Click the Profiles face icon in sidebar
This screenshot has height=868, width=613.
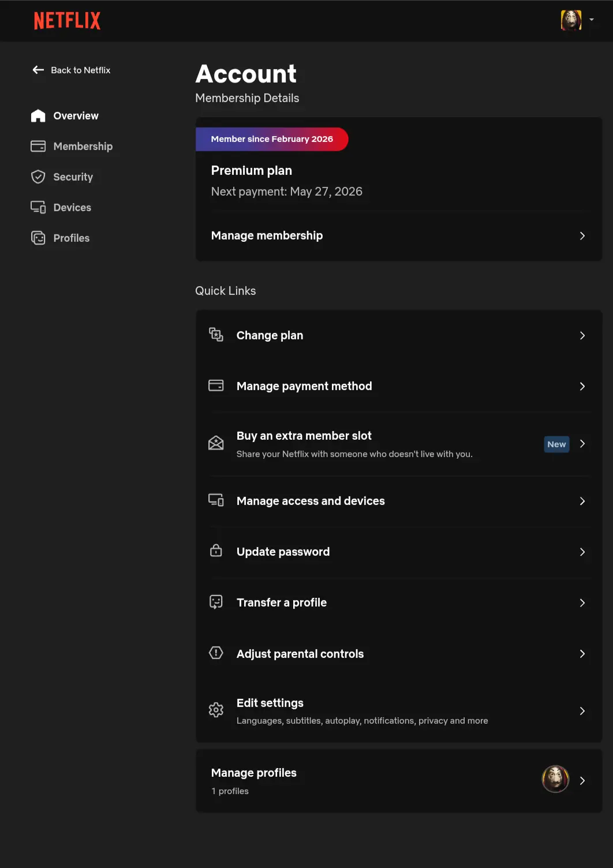[x=38, y=238]
